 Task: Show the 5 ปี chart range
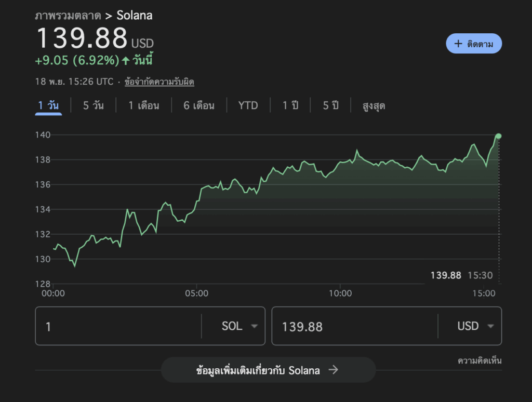(330, 105)
